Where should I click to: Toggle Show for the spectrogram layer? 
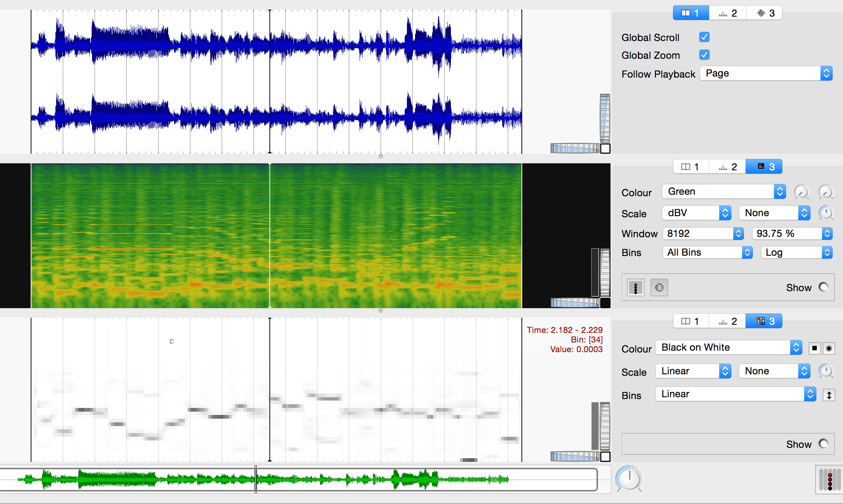tap(823, 287)
